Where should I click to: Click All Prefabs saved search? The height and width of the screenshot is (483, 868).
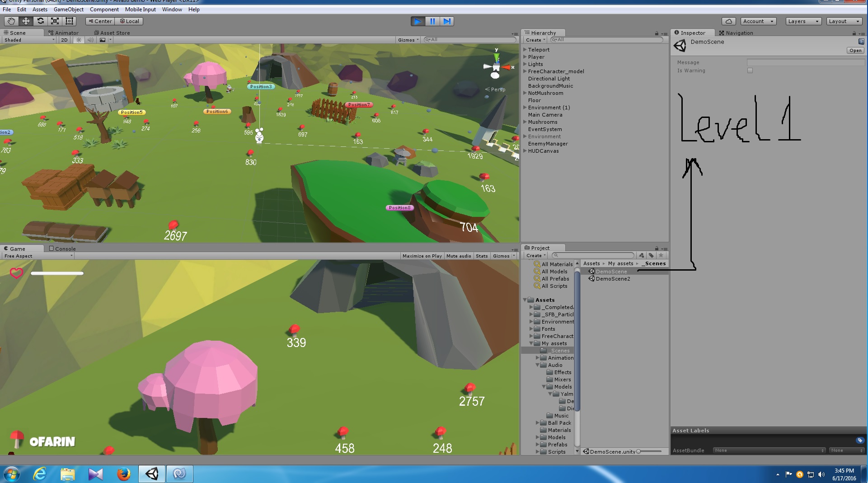click(x=555, y=279)
